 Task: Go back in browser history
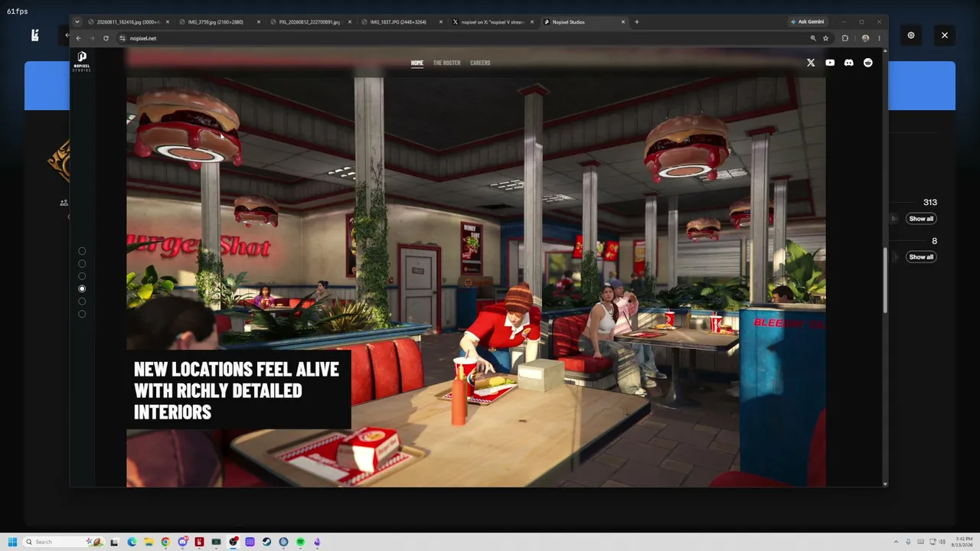pos(78,38)
